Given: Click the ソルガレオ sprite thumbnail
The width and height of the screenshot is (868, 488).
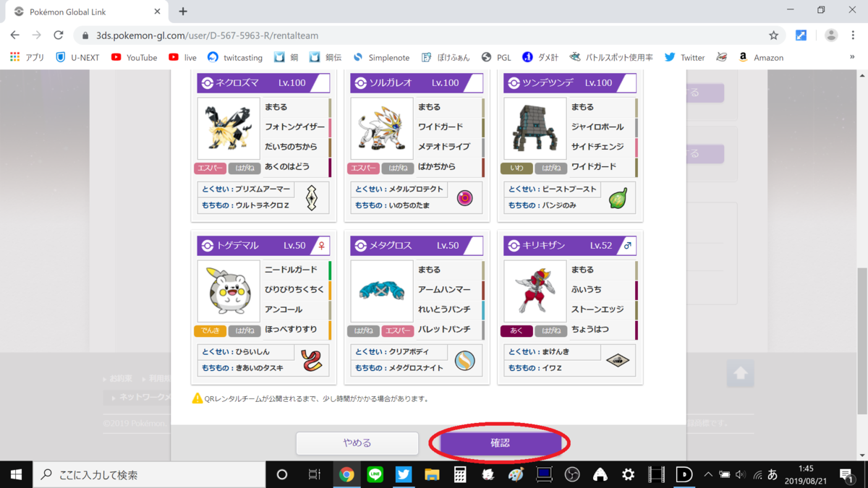Looking at the screenshot, I should [382, 129].
